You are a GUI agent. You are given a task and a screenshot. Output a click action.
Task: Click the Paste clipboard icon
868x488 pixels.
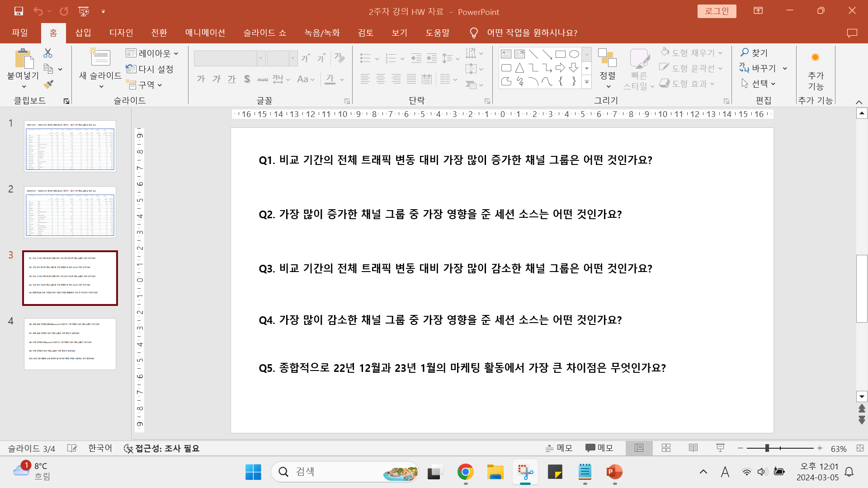point(24,59)
